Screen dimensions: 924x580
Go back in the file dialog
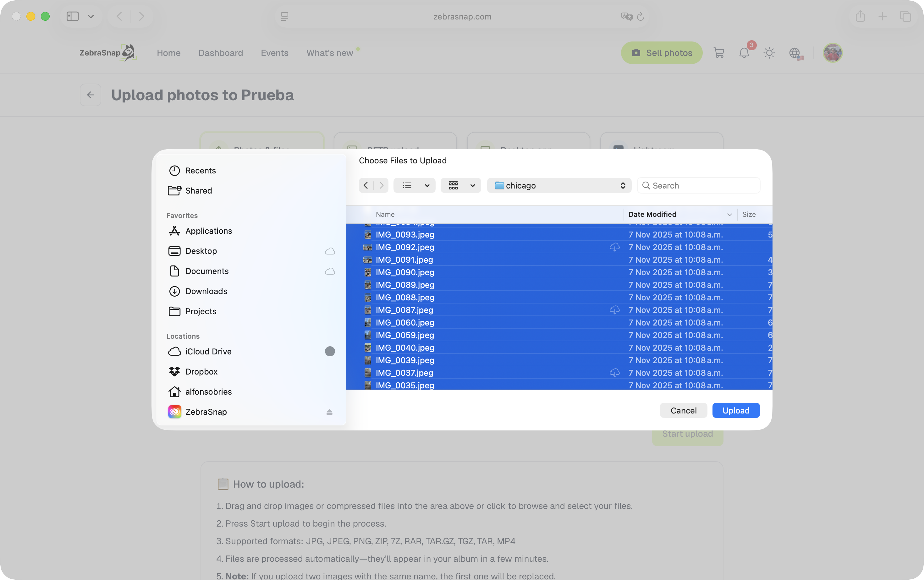[x=366, y=186]
